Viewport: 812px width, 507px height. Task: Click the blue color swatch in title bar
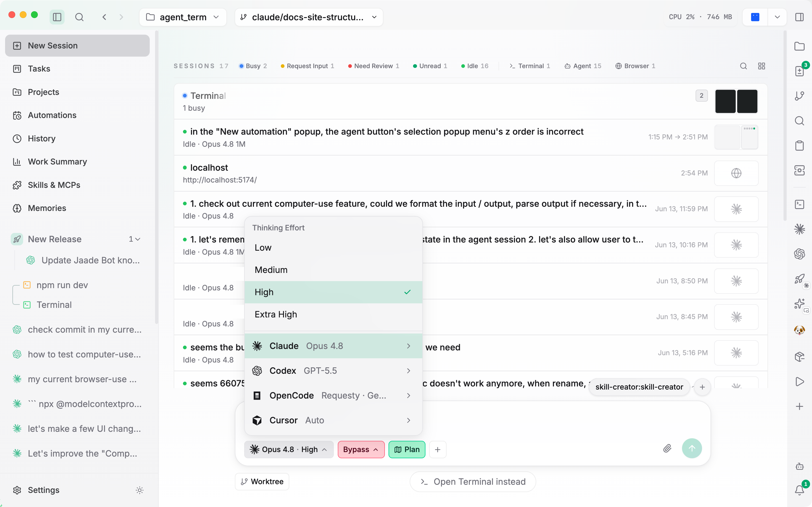pyautogui.click(x=755, y=17)
